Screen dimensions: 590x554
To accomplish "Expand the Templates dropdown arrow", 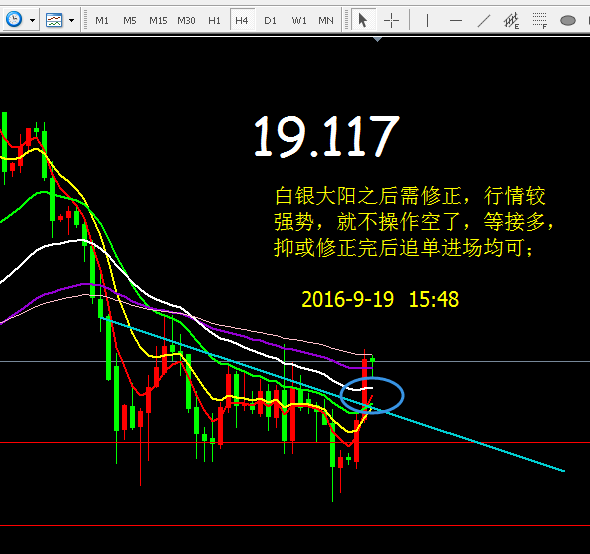I will [71, 20].
